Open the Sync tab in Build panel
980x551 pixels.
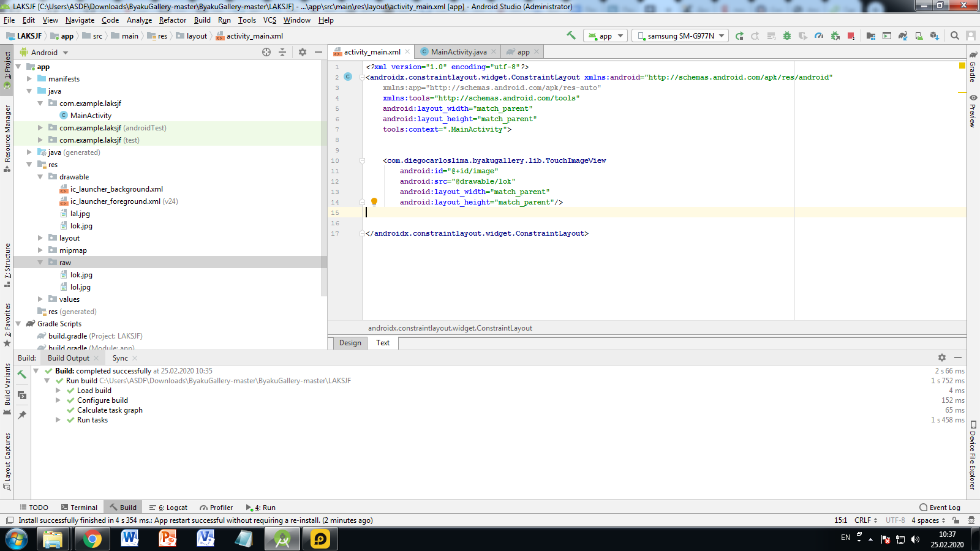tap(120, 358)
